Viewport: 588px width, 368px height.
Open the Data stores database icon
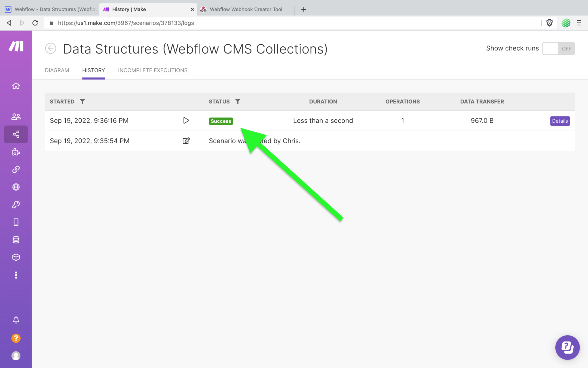click(16, 240)
